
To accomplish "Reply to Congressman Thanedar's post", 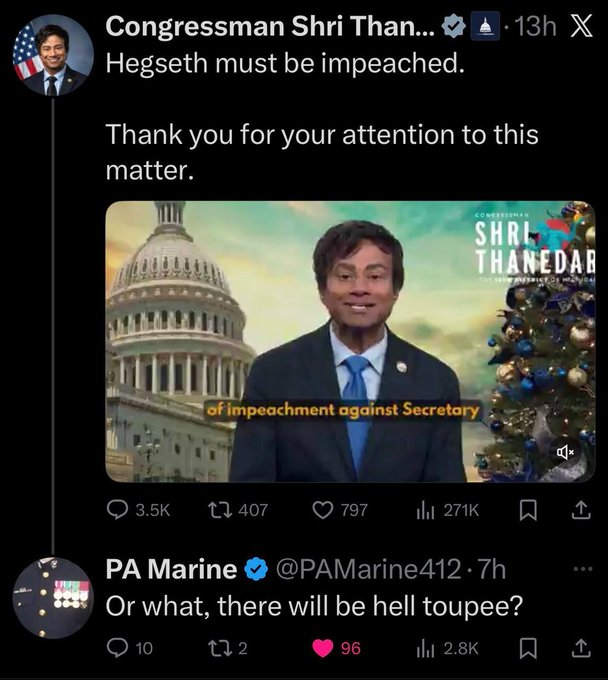I will [116, 511].
